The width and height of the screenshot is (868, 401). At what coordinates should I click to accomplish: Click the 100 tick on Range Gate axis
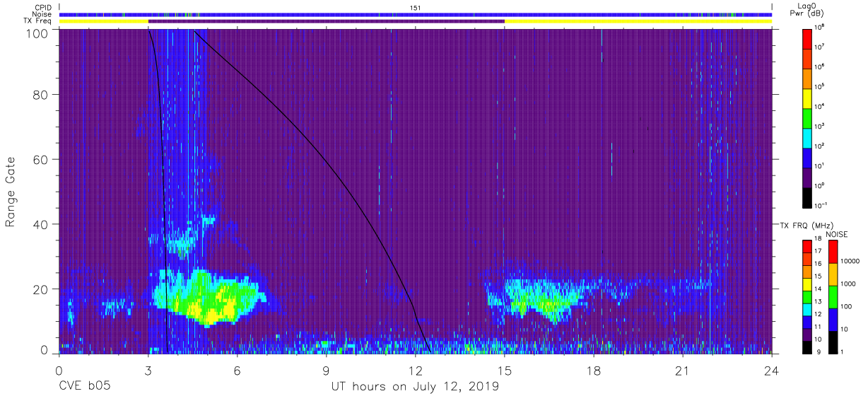click(x=39, y=34)
